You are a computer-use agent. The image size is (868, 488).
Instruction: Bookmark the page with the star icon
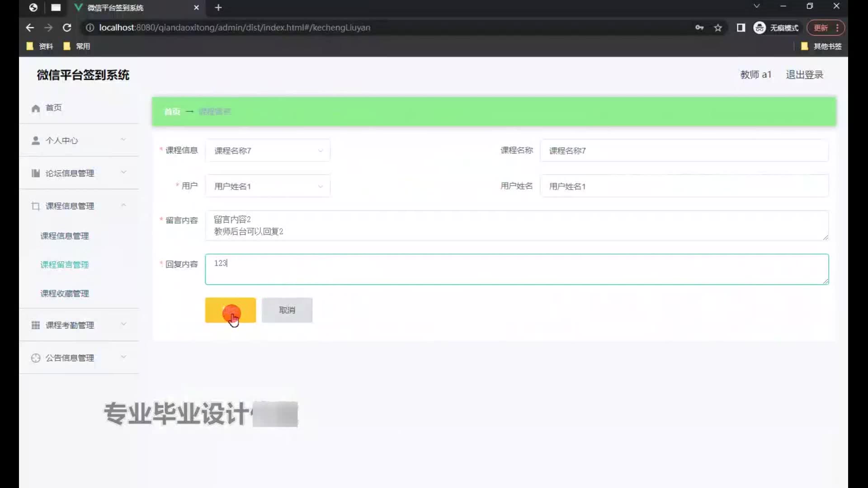tap(718, 28)
